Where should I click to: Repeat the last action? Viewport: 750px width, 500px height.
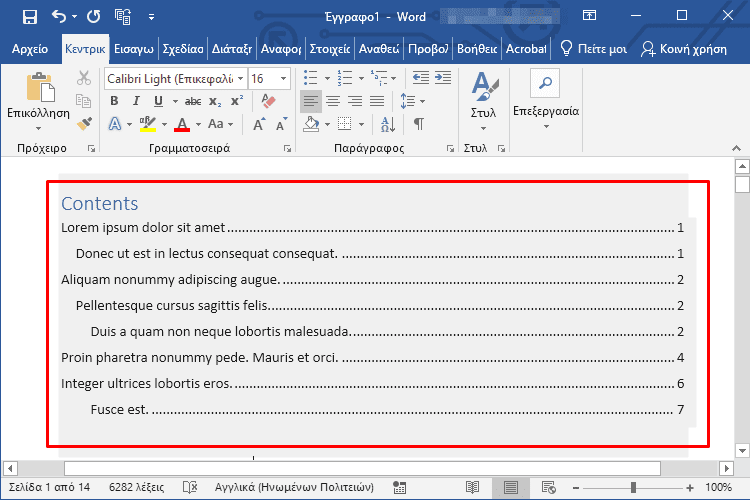[94, 17]
